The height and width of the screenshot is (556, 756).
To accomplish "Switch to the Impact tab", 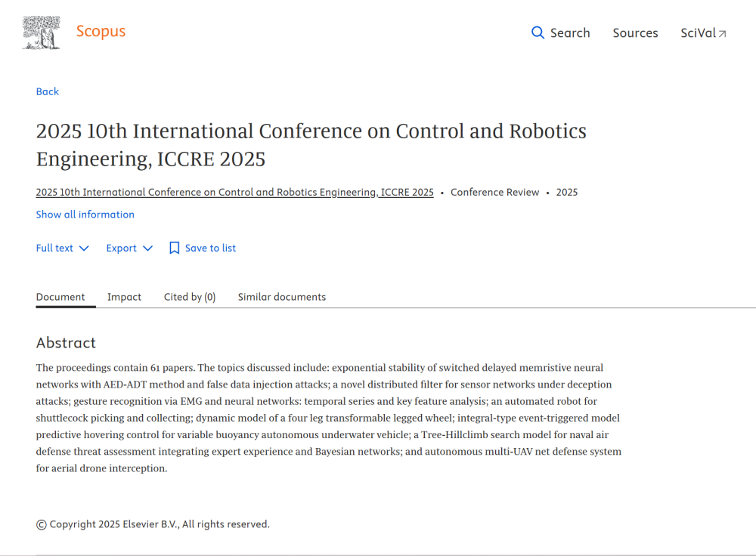I will [124, 297].
